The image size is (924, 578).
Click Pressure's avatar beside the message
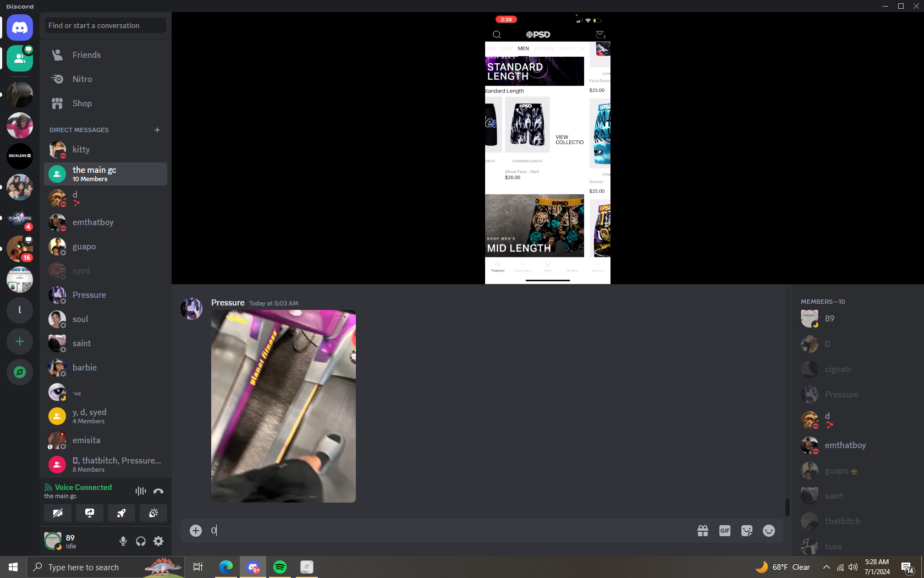click(191, 309)
